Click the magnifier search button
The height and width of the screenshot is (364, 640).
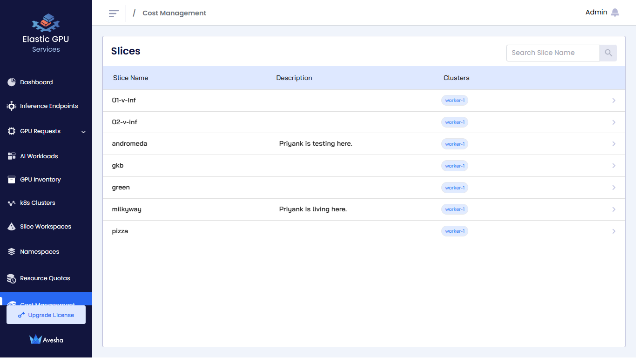tap(608, 53)
